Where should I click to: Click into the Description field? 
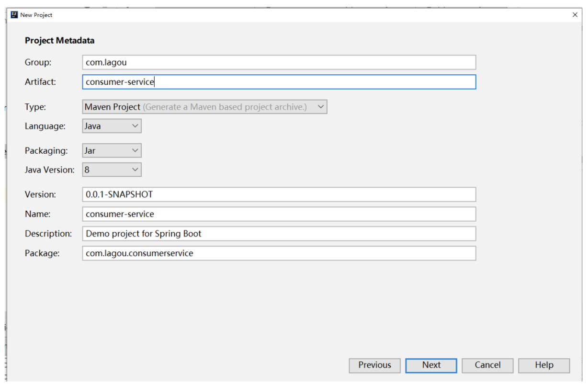279,234
